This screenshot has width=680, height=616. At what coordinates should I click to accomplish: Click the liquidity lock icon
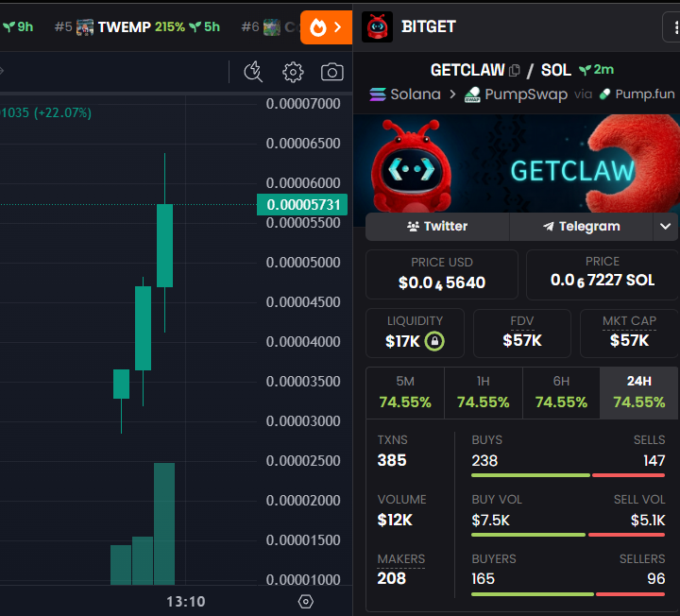pos(434,341)
